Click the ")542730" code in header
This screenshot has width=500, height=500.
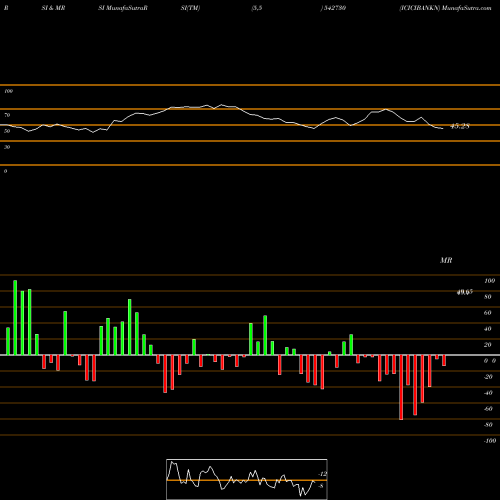[x=333, y=8]
